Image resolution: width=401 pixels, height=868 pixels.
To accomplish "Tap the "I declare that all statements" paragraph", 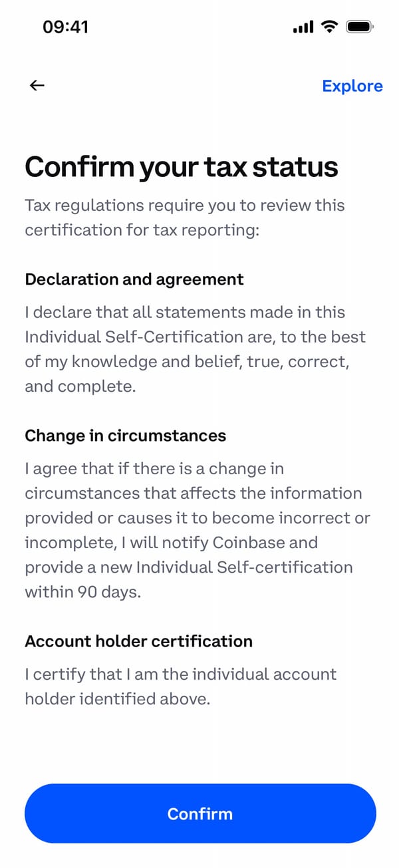I will click(195, 349).
